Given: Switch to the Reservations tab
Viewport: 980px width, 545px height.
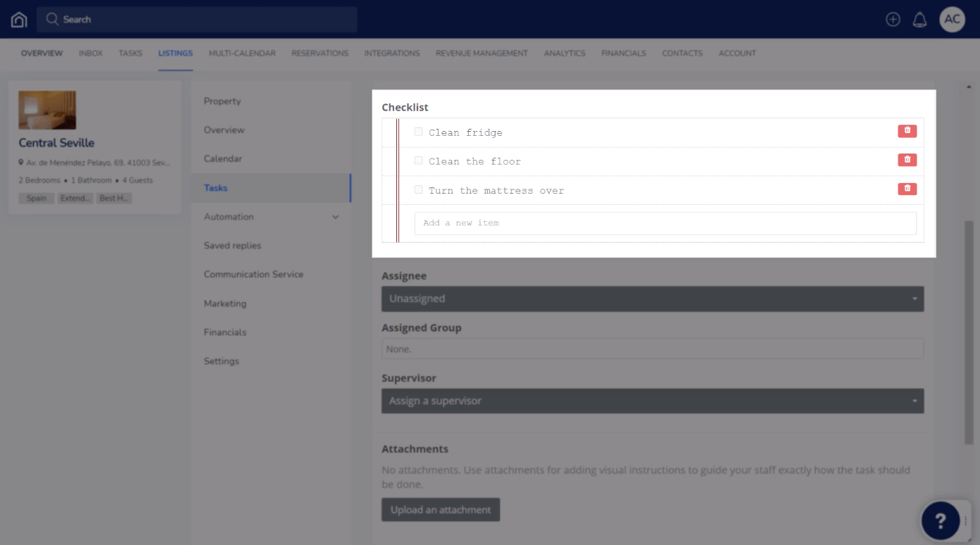Looking at the screenshot, I should 320,53.
